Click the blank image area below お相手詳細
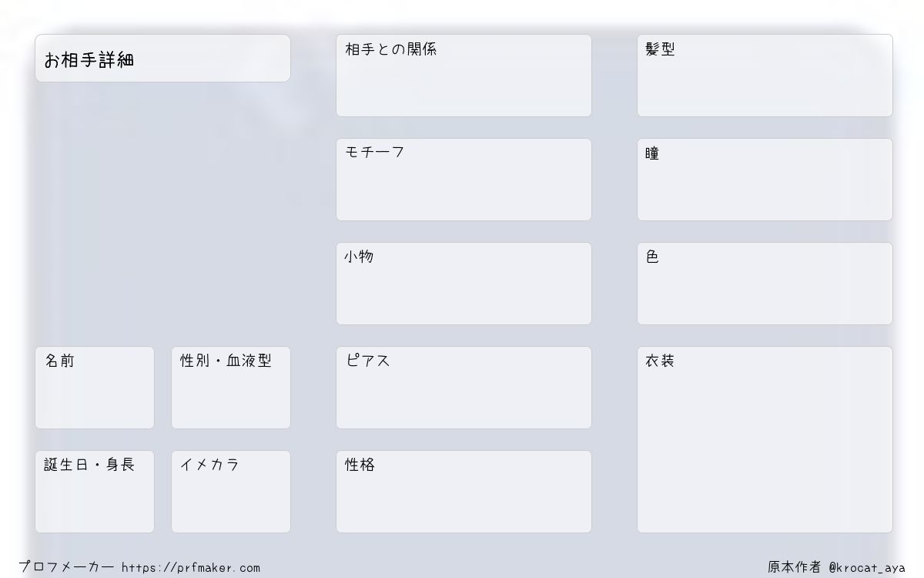The image size is (924, 578). pyautogui.click(x=162, y=212)
